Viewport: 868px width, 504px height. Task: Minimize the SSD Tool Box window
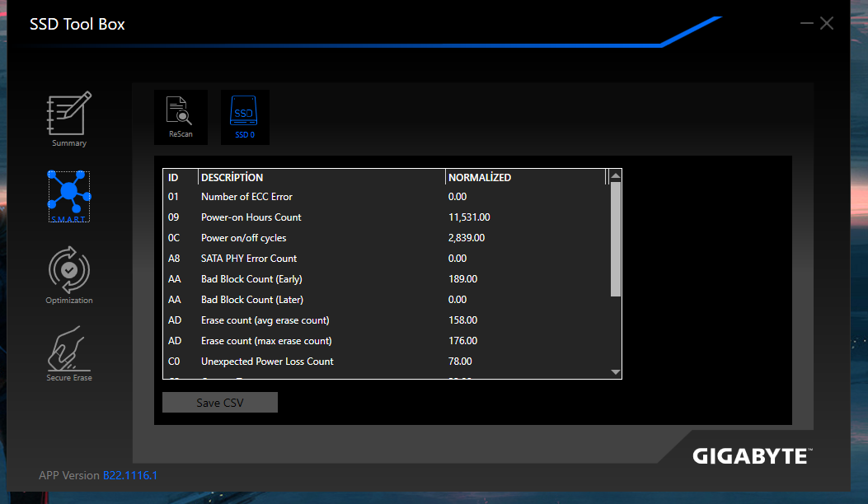pyautogui.click(x=806, y=23)
